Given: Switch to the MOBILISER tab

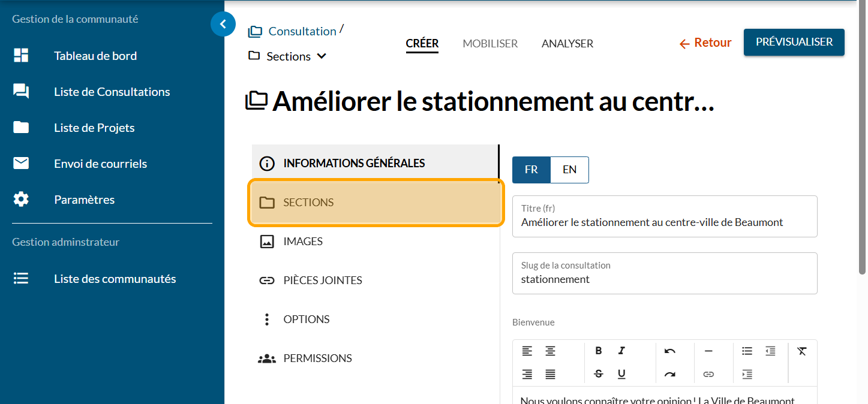Looking at the screenshot, I should coord(490,44).
